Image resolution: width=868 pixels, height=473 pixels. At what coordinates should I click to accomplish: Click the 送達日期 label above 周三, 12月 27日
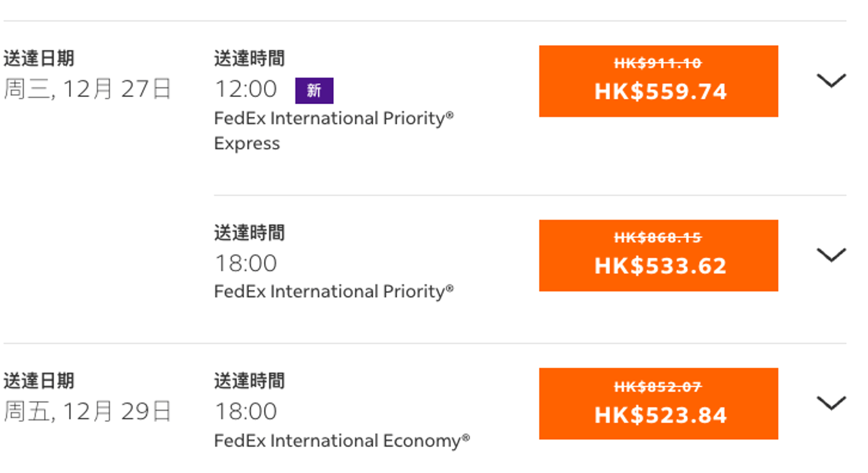[39, 58]
